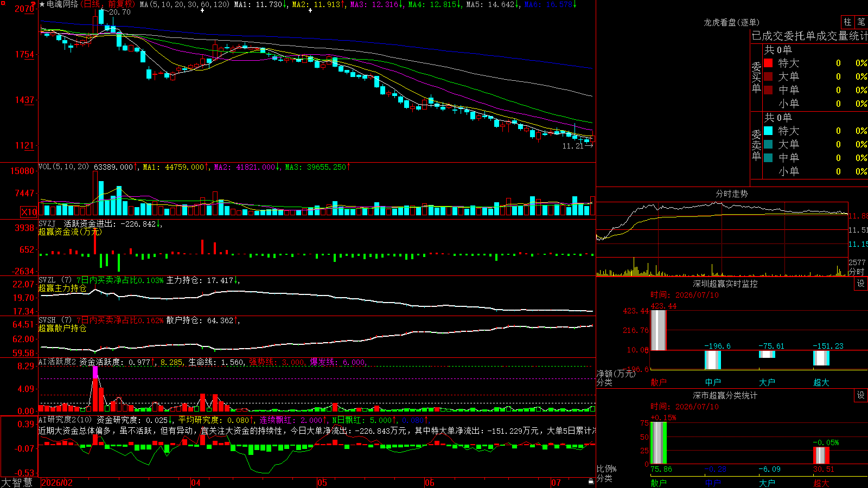
Task: Click the red 特大 buy order color swatch
Action: (x=768, y=63)
